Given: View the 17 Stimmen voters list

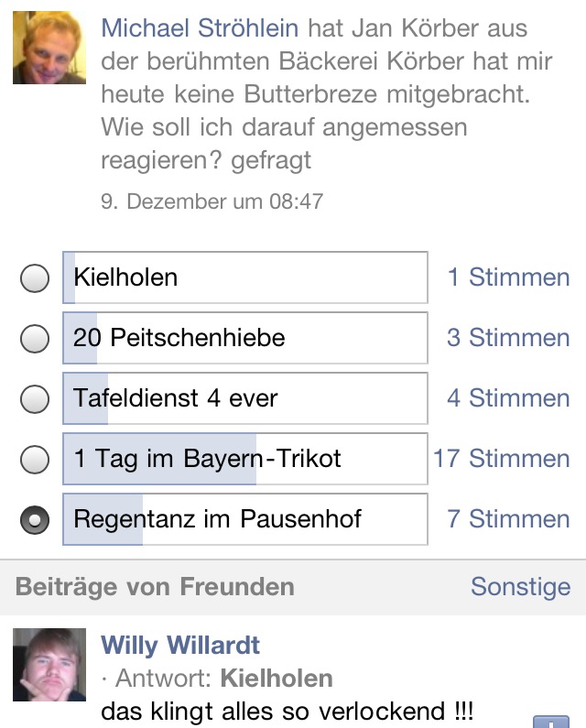Looking at the screenshot, I should [x=502, y=459].
